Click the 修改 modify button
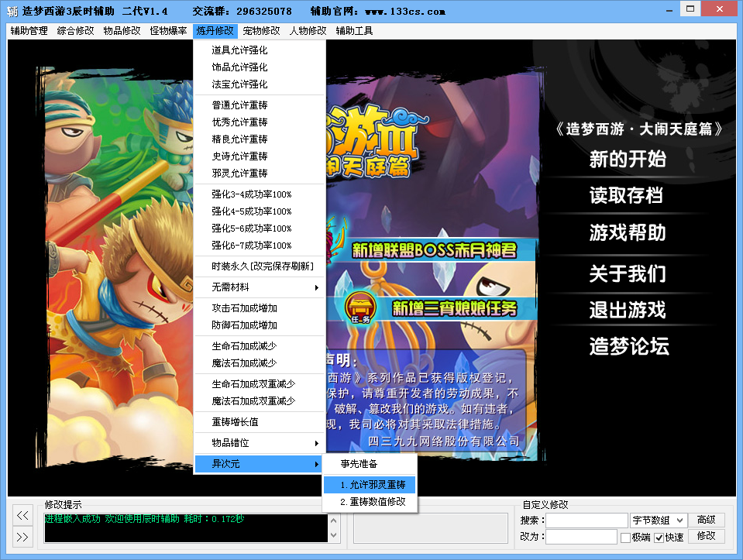 coord(707,536)
